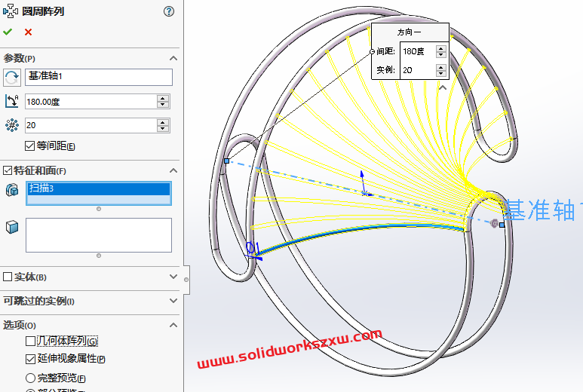Cancel the pattern with the red X
583x392 pixels.
pos(28,32)
